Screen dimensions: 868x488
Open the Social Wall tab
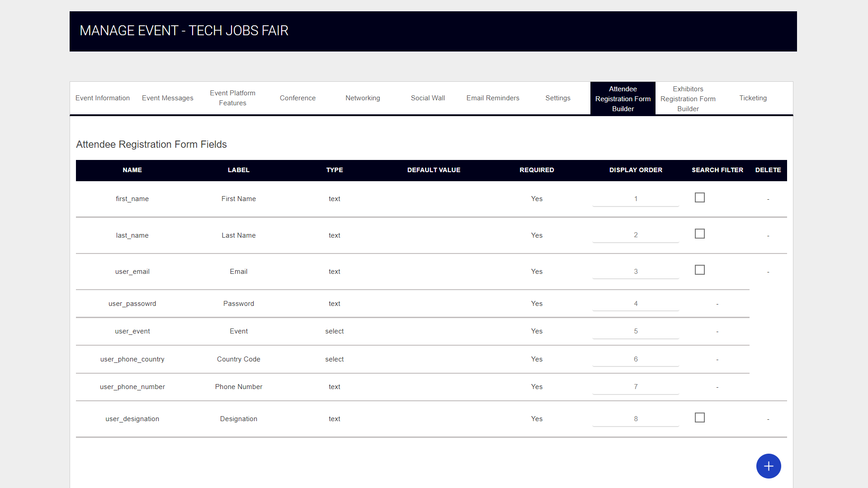(x=428, y=98)
